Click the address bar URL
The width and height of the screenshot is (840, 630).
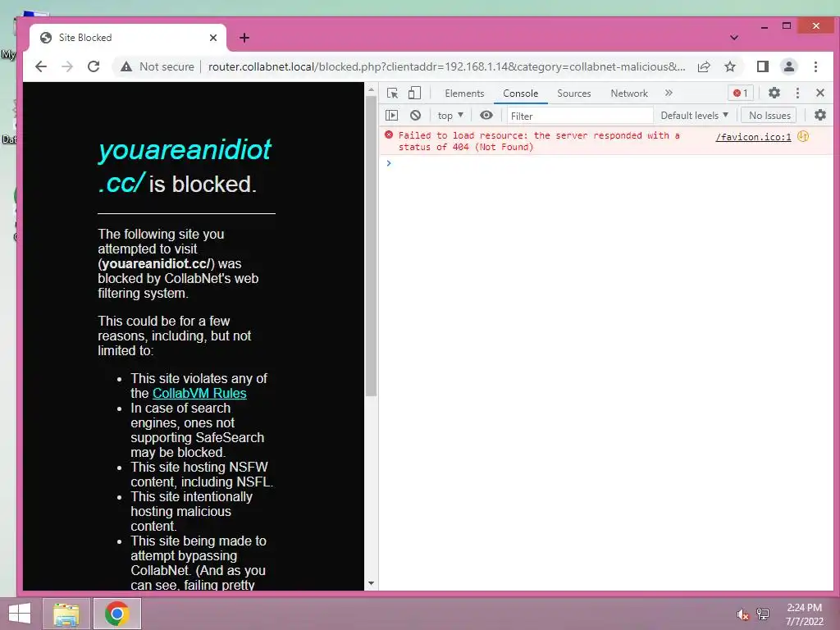point(447,66)
